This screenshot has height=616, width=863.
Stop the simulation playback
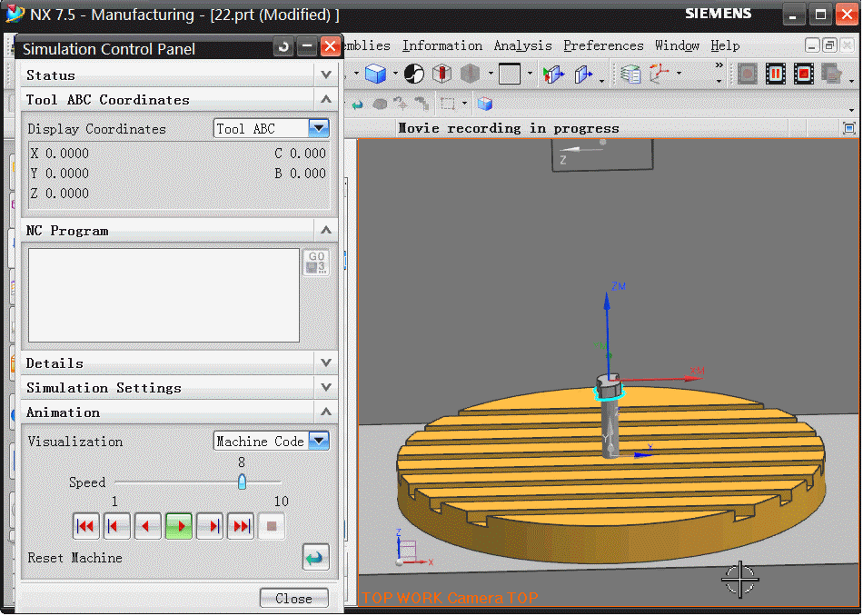pos(272,526)
